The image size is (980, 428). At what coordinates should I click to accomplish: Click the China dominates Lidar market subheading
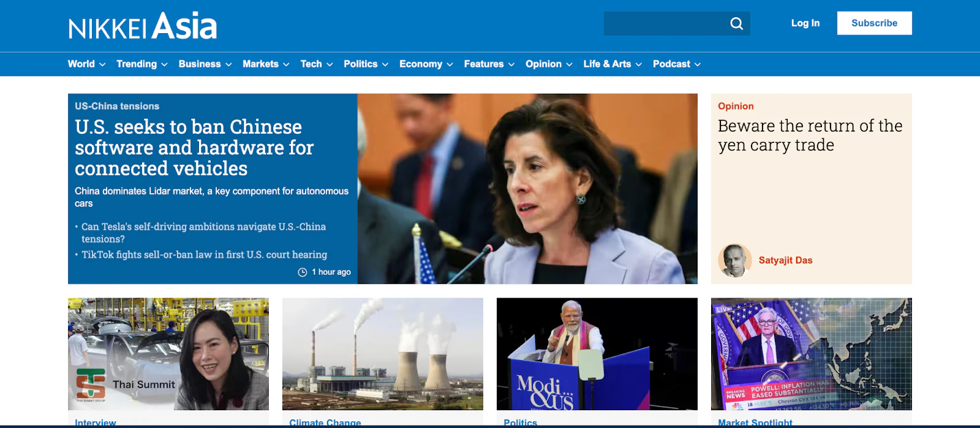211,197
